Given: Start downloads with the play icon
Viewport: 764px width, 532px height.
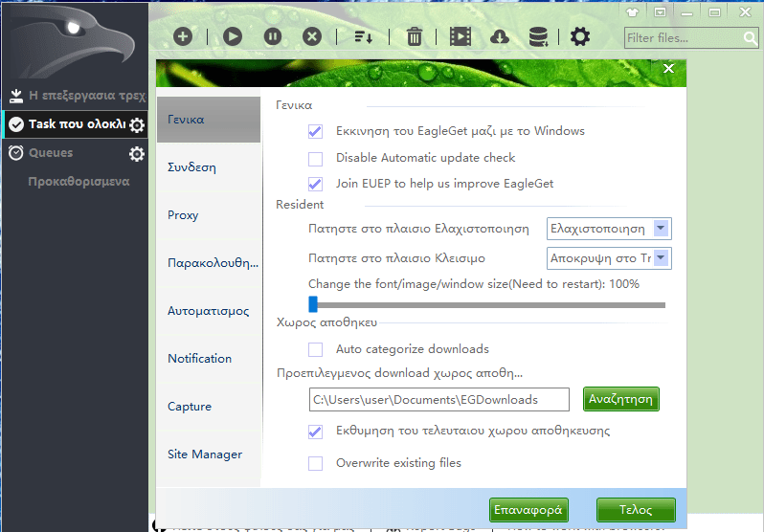Looking at the screenshot, I should point(233,36).
